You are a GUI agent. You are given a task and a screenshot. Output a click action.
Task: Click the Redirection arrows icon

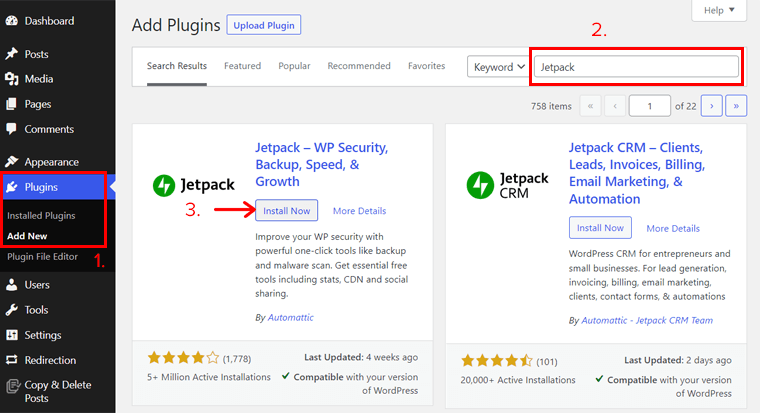pos(12,360)
